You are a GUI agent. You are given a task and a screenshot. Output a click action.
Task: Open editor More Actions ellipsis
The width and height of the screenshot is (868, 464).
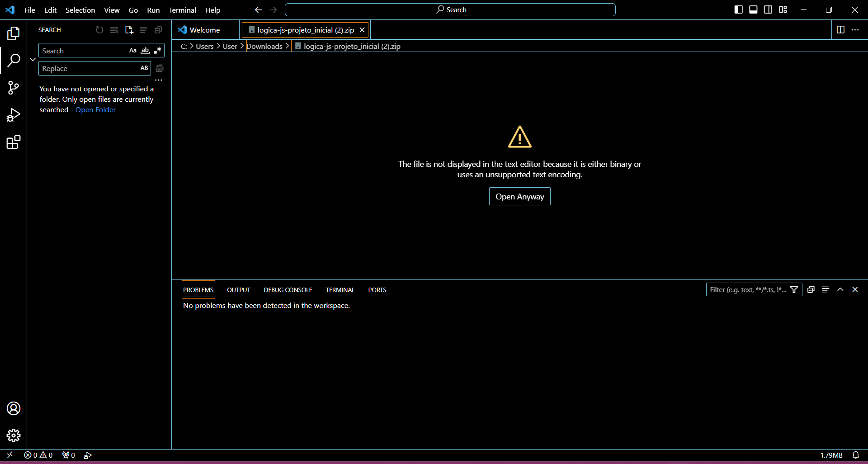click(855, 30)
